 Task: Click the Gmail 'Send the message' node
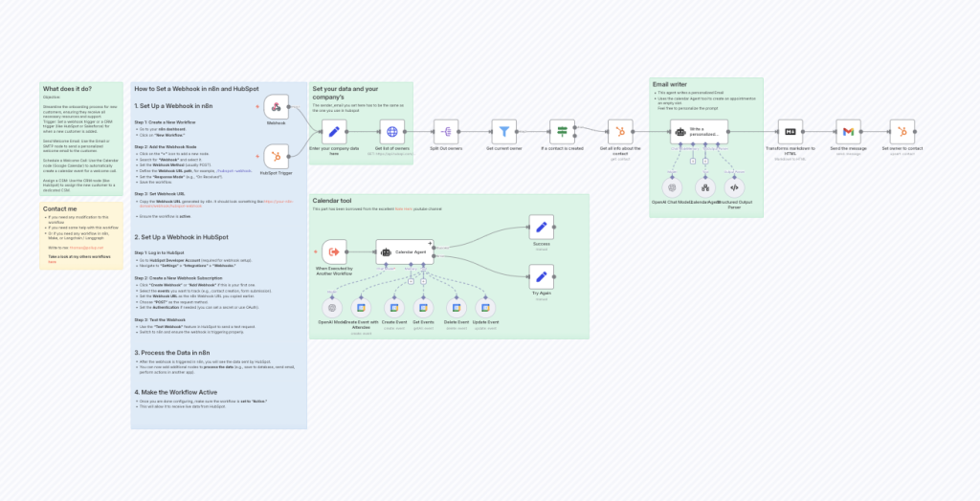coord(847,132)
